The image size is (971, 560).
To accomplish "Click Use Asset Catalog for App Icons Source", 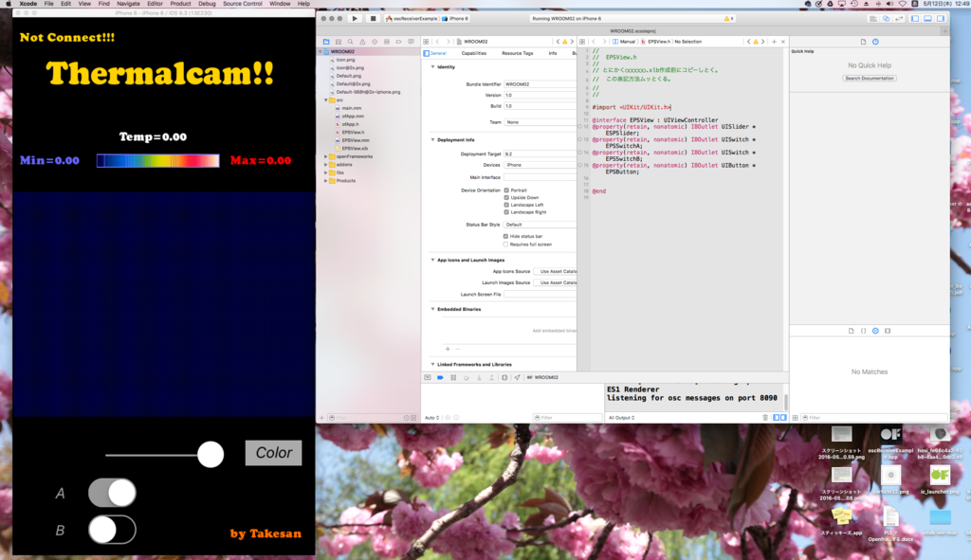I will coord(557,272).
